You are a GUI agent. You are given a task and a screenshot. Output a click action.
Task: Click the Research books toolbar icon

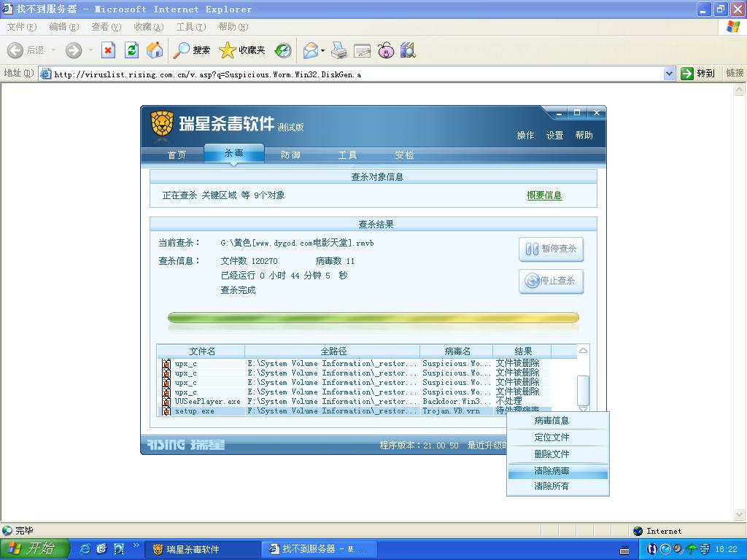point(409,50)
